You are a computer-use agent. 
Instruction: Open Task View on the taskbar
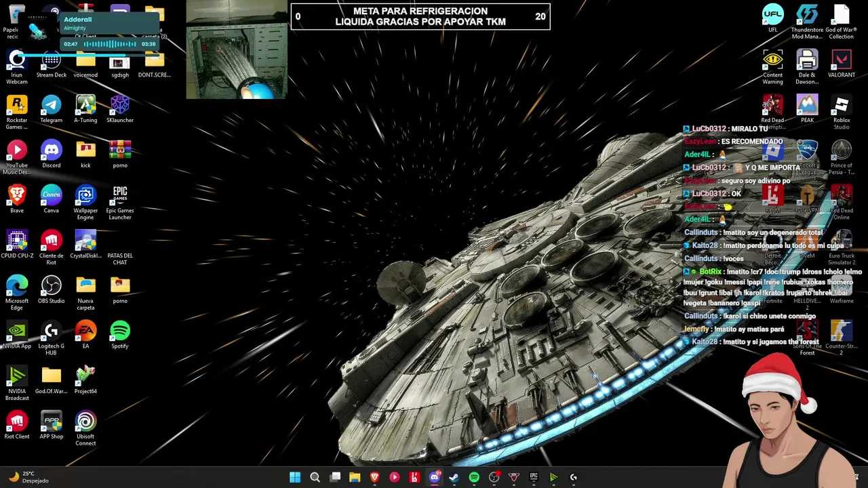click(335, 477)
